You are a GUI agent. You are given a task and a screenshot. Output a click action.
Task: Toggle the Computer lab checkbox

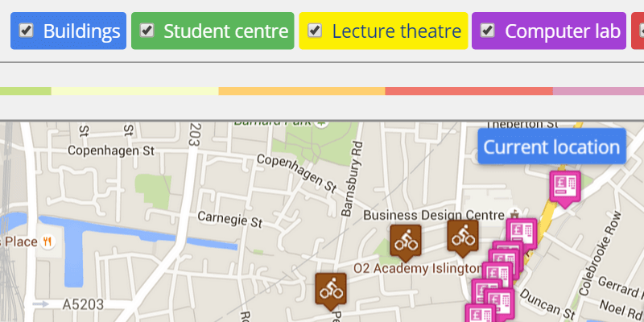tap(488, 31)
